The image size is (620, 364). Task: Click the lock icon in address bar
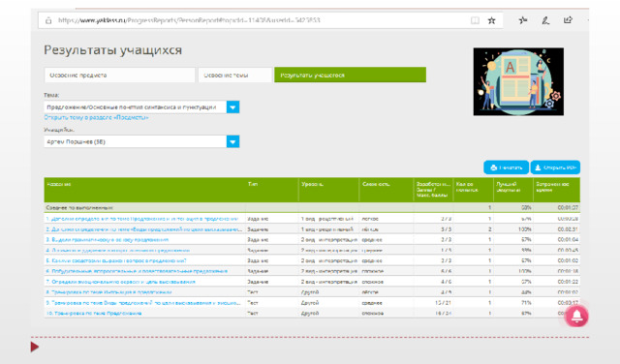click(x=48, y=20)
